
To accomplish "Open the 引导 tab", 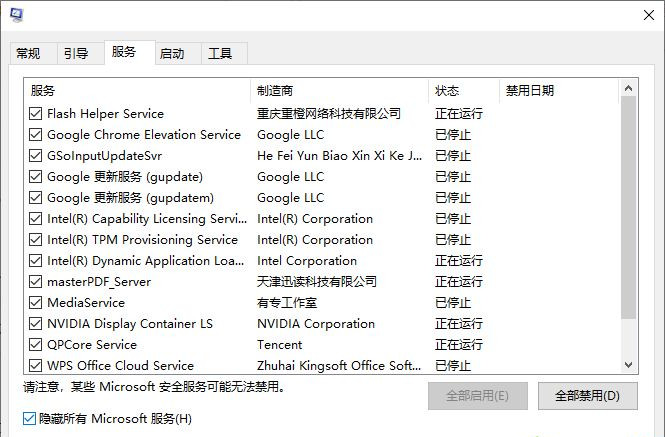I will 76,54.
